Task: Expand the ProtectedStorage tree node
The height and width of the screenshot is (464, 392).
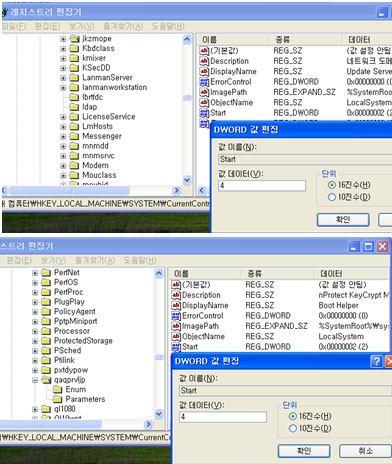Action: point(35,341)
